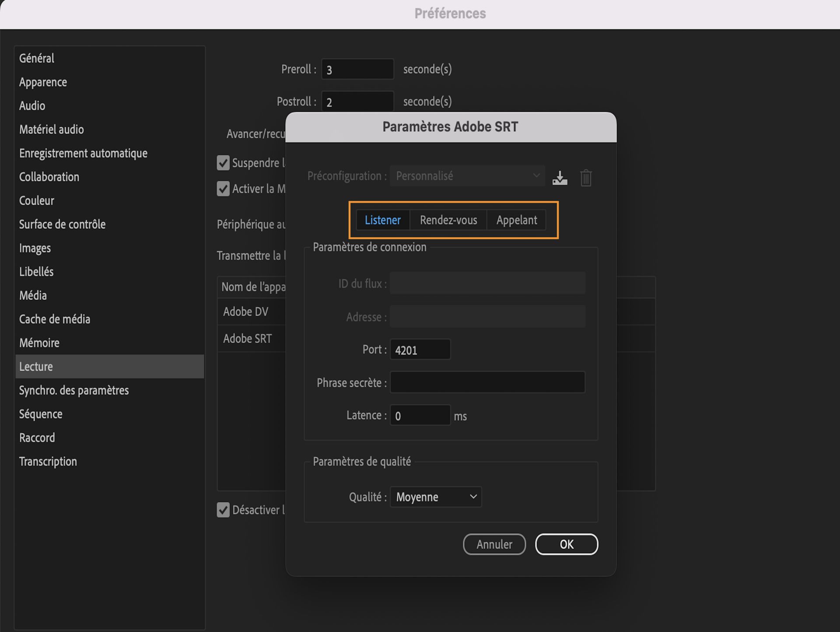Save the current SRT preset via download icon
840x632 pixels.
pos(560,178)
